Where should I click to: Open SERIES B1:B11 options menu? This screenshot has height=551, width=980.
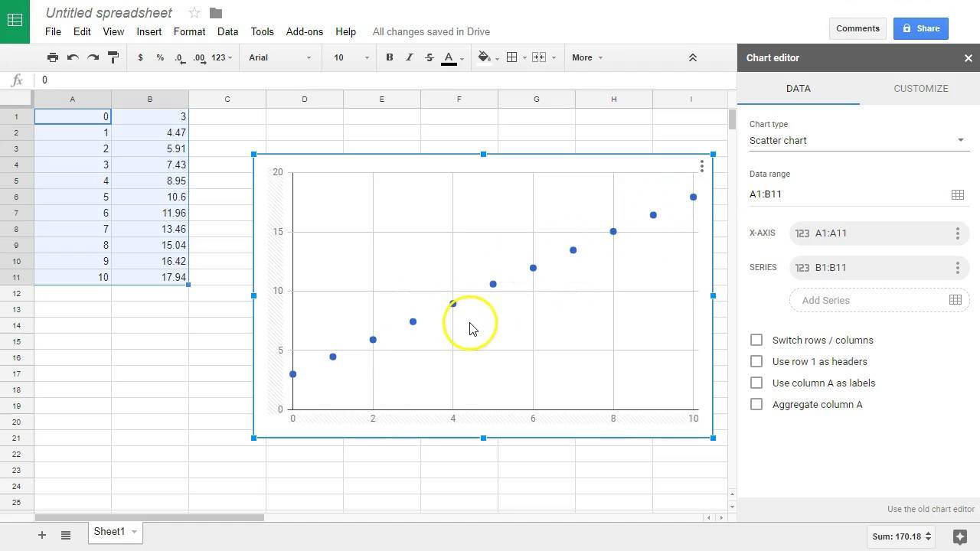(957, 268)
